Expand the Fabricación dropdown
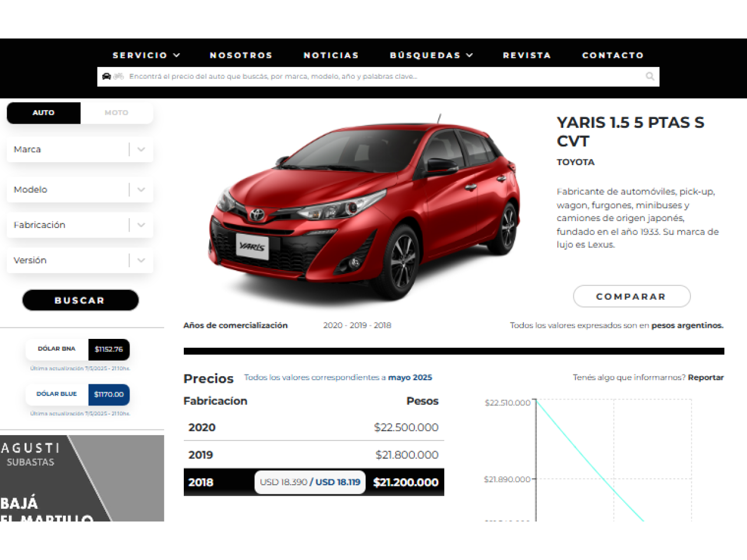This screenshot has width=747, height=560. tap(80, 225)
